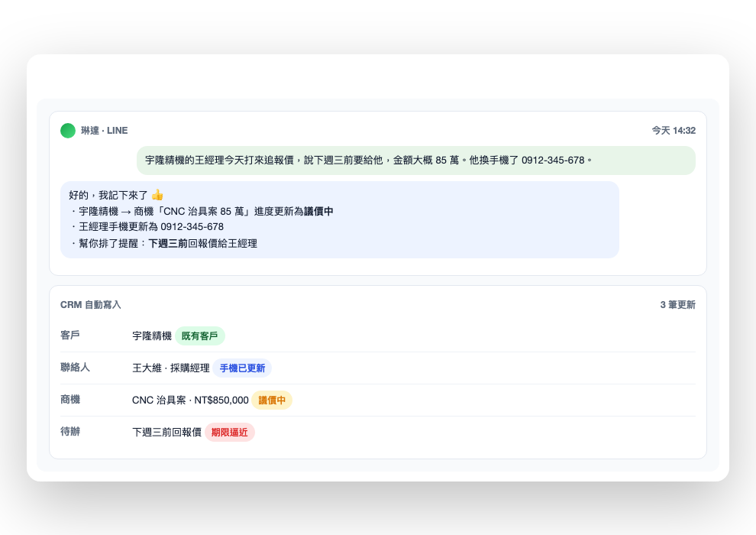The image size is (756, 535).
Task: Click the contact '王大維 · 採購經理'
Action: (x=171, y=368)
